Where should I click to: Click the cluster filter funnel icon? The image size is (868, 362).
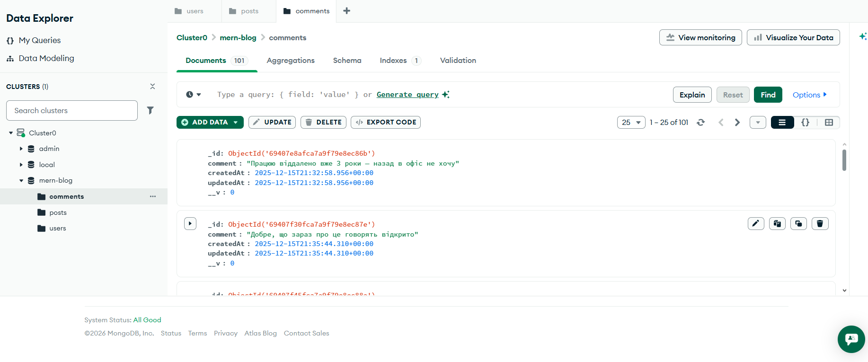click(x=150, y=110)
